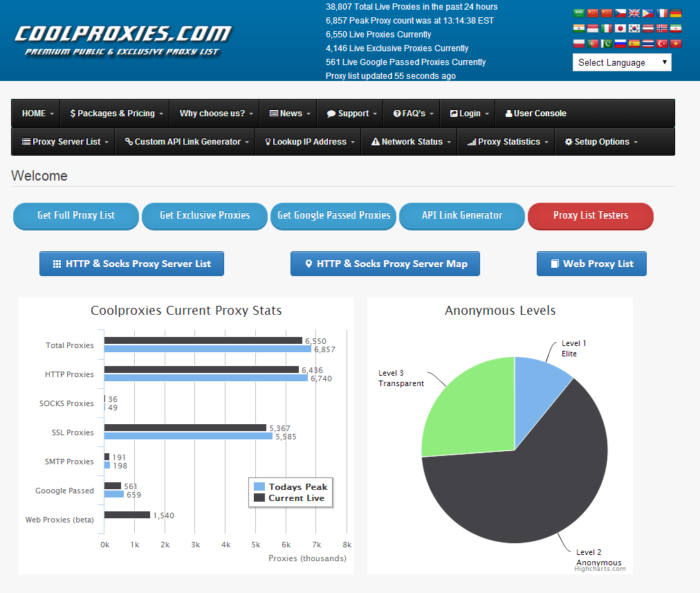This screenshot has width=700, height=593.
Task: Click the dollar icon on Packages & Pricing
Action: click(x=73, y=113)
